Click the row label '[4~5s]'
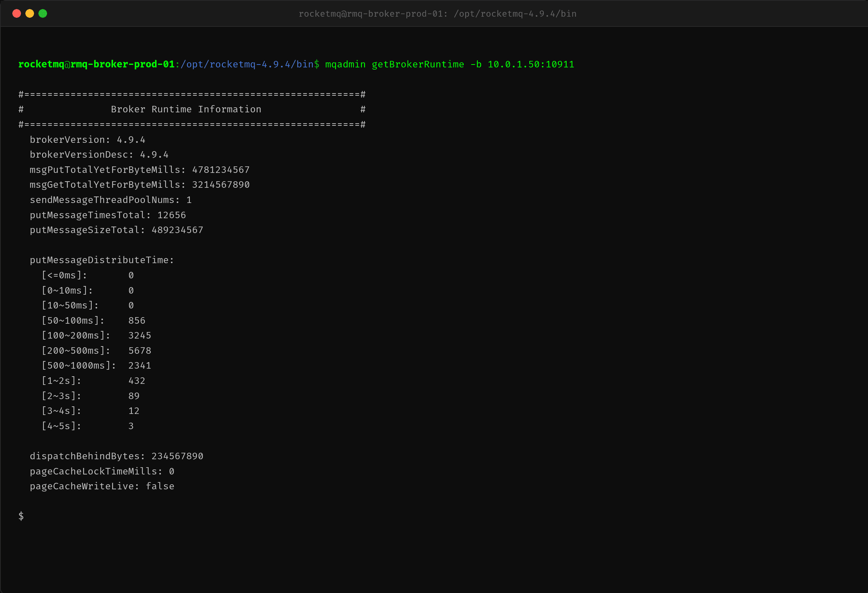 click(61, 426)
